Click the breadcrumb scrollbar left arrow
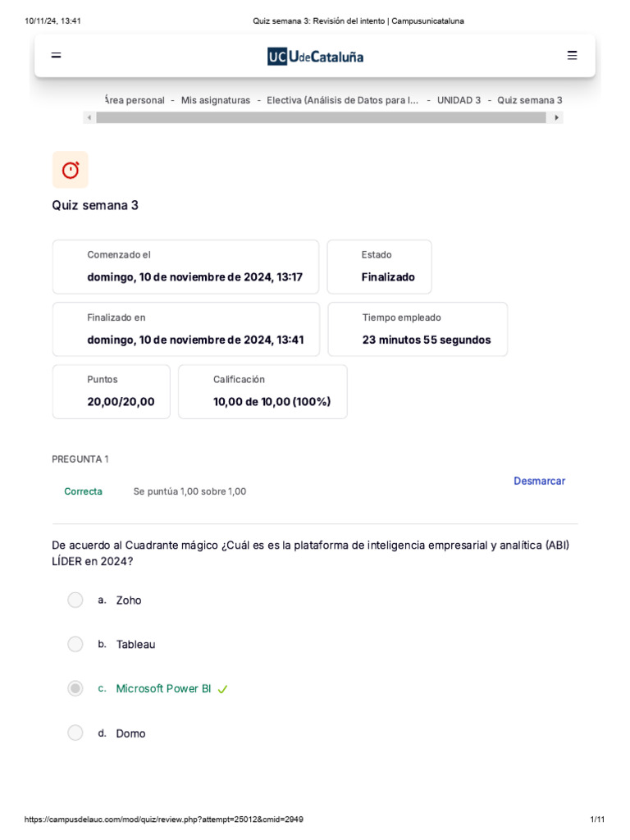The width and height of the screenshot is (630, 840). tap(89, 117)
